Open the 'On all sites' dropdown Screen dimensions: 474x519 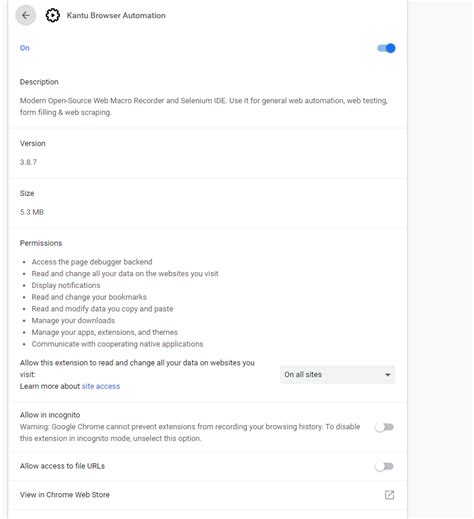point(337,375)
